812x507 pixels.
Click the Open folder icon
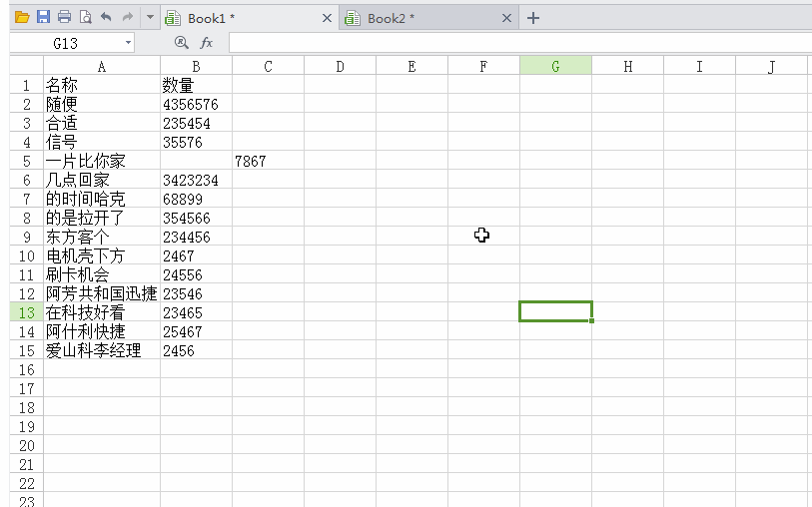(x=22, y=18)
